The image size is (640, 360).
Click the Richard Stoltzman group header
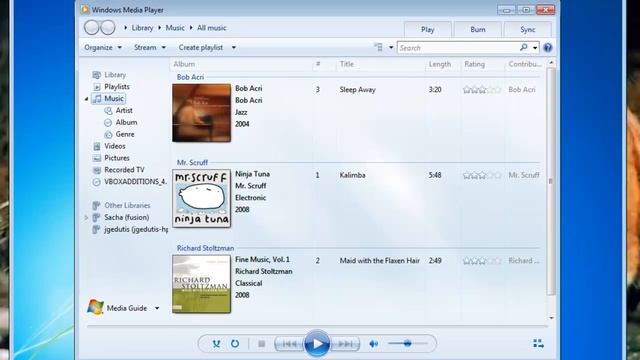click(205, 248)
